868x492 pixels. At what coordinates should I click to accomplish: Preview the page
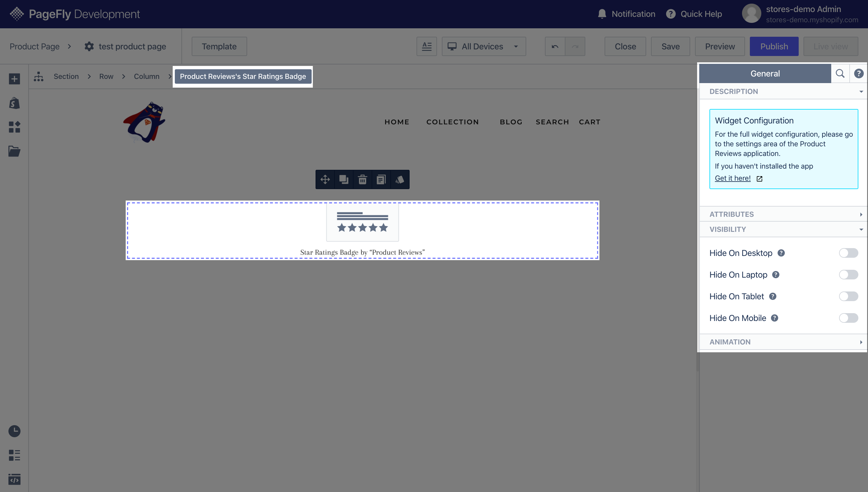click(x=720, y=46)
